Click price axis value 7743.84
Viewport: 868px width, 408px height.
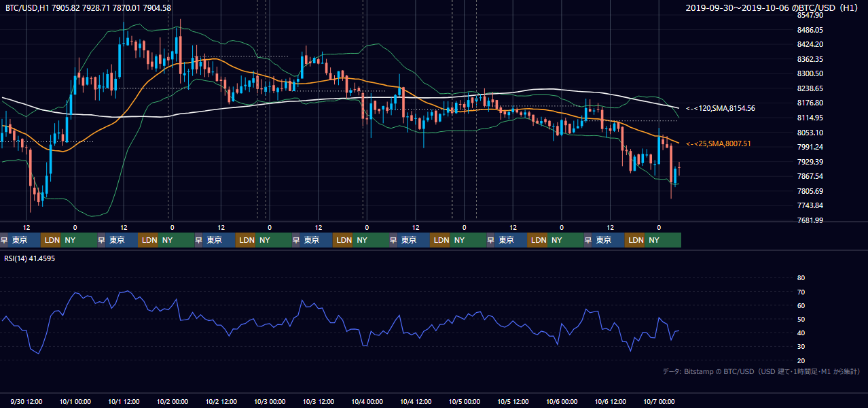point(810,205)
